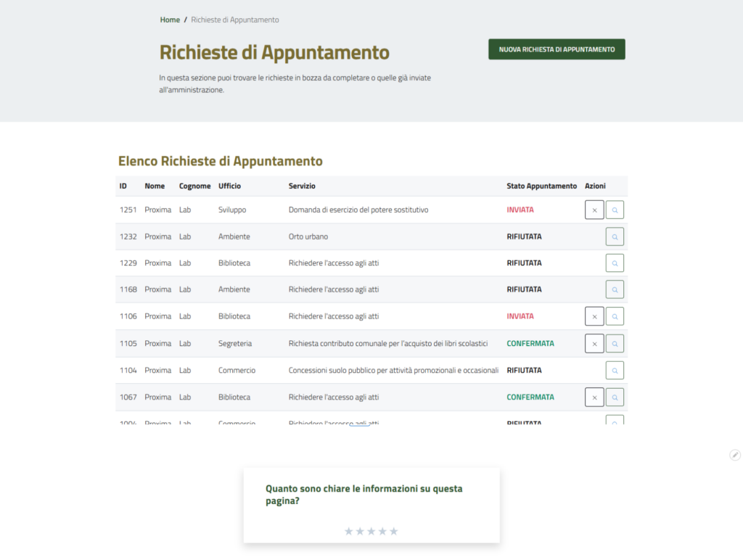Cancel confirmed request 1105
This screenshot has width=743, height=560.
594,344
